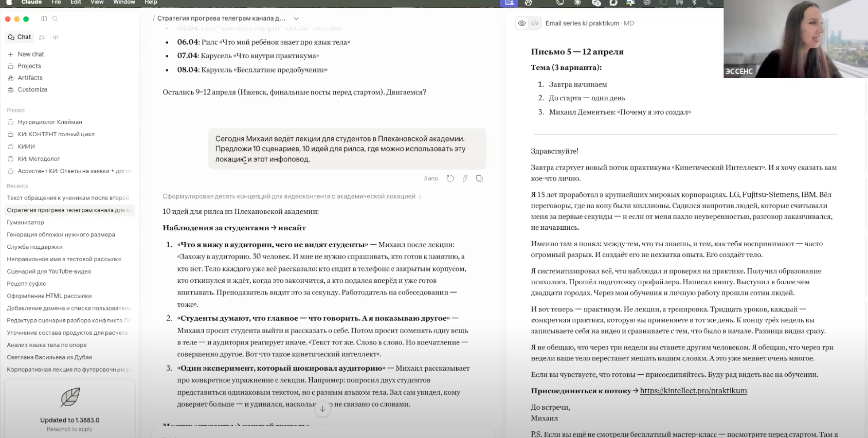This screenshot has height=438, width=868.
Task: Open recent chat Анализ языка тела по опоре
Action: [47, 345]
